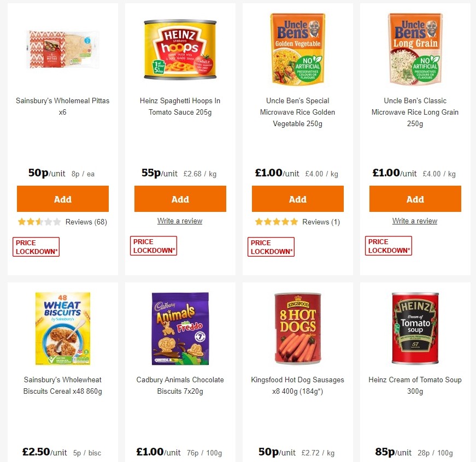Open the Sainsbury's Wholemeal Pittas product page
This screenshot has width=476, height=462.
click(62, 106)
